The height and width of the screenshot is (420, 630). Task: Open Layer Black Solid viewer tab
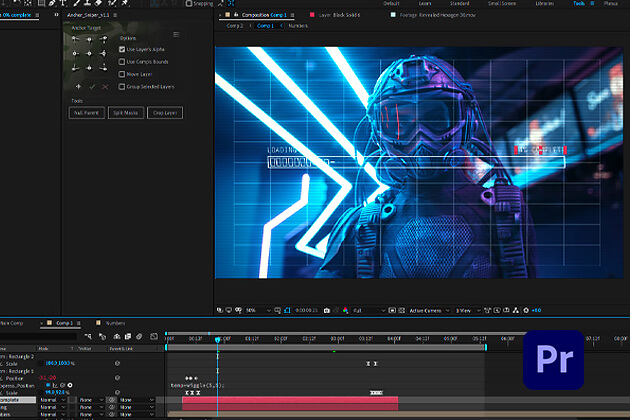(339, 15)
